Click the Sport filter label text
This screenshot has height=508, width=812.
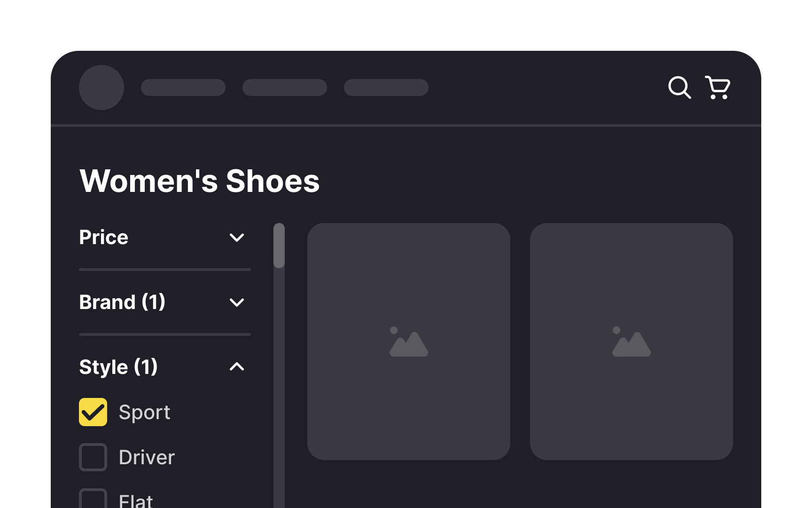coord(145,412)
